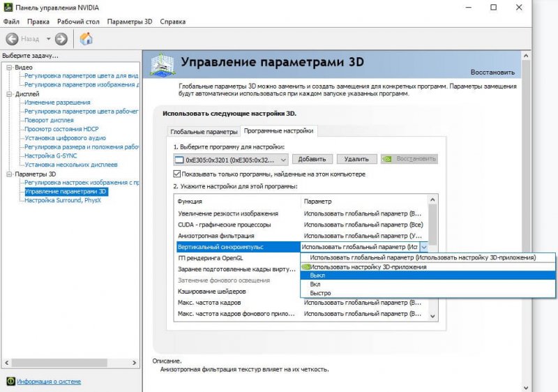The height and width of the screenshot is (392, 558).
Task: Click the greyed Восстановить button with NVIDIA logo
Action: 409,158
